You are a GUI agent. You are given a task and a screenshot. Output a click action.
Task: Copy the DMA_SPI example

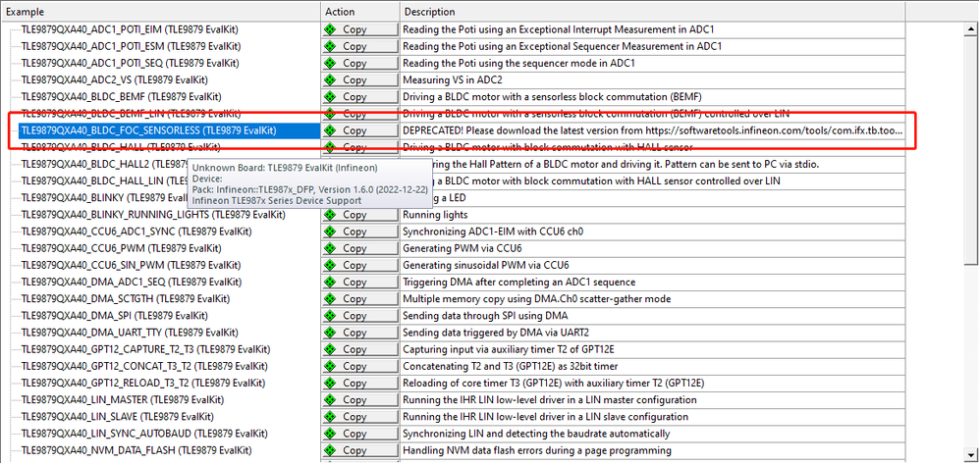tap(360, 316)
